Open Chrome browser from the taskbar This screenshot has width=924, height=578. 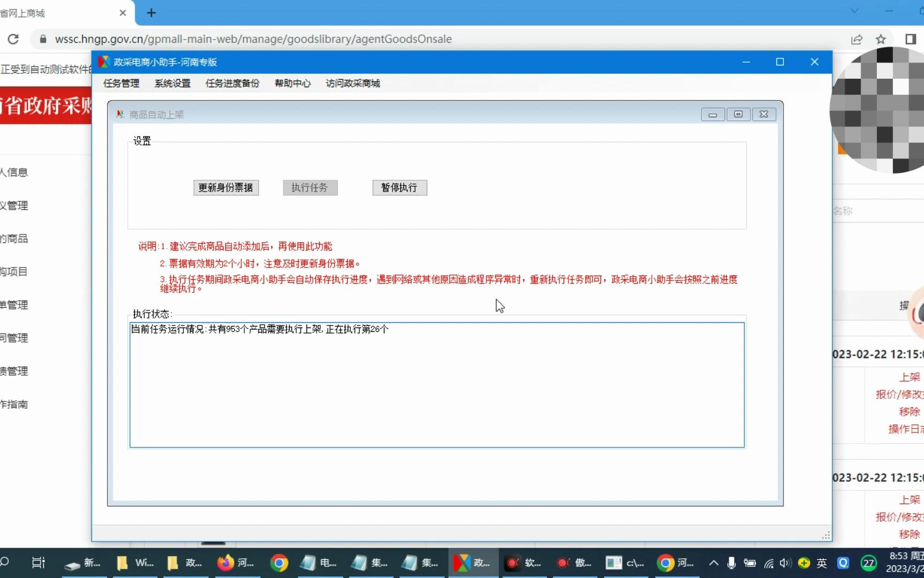click(x=279, y=562)
